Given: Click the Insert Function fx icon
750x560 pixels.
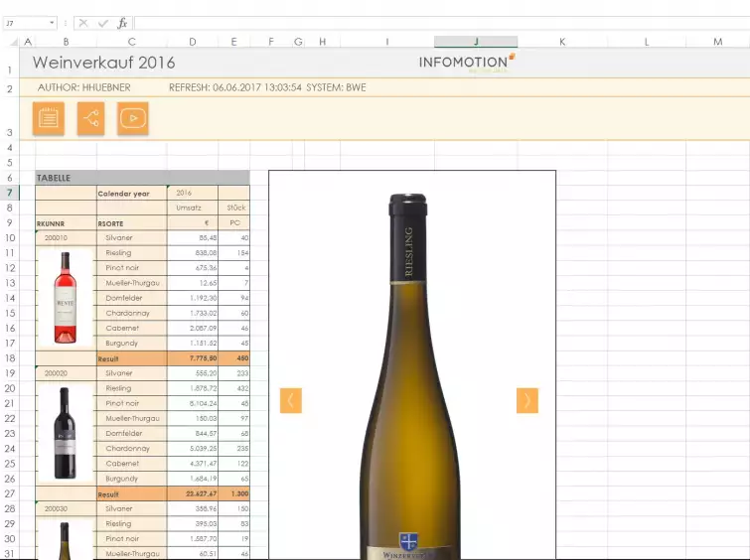Looking at the screenshot, I should (122, 23).
